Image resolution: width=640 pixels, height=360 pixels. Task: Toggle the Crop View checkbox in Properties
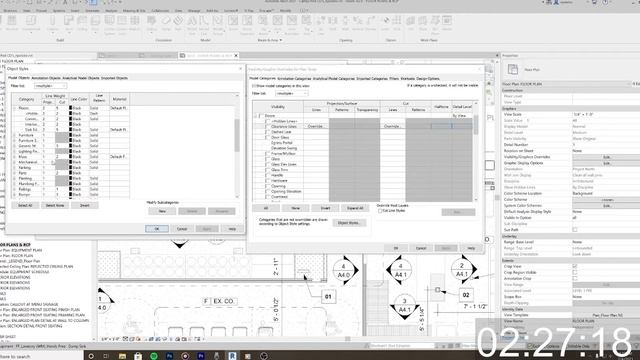point(575,267)
